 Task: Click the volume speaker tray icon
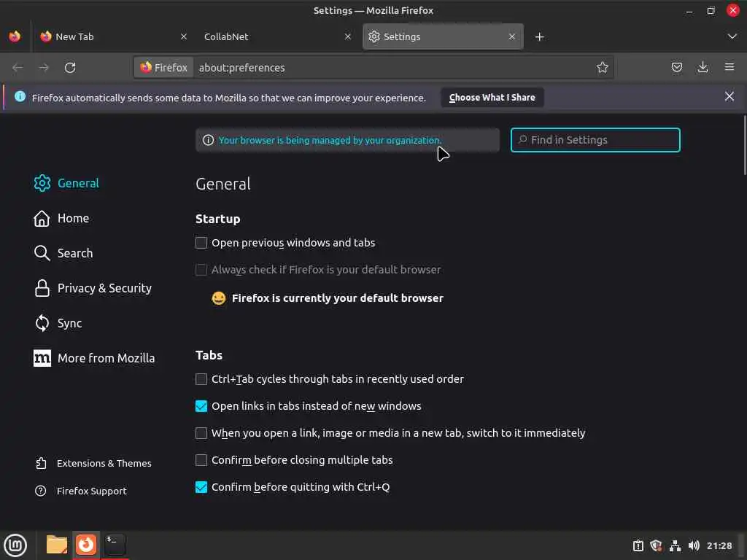[x=694, y=545]
